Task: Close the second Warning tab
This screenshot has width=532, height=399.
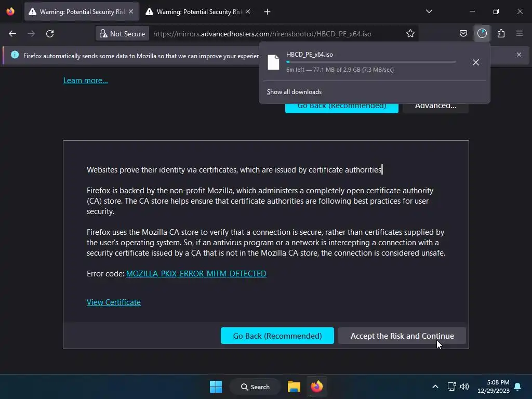Action: tap(248, 12)
